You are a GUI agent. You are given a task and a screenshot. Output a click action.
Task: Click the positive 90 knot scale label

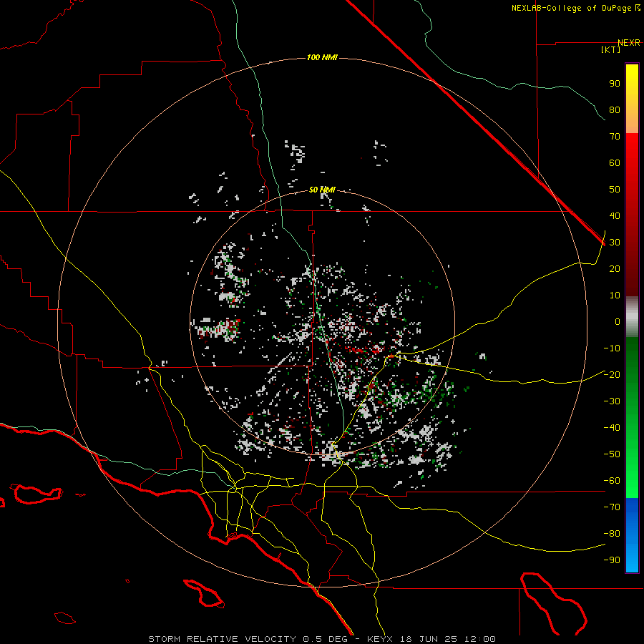coord(615,84)
